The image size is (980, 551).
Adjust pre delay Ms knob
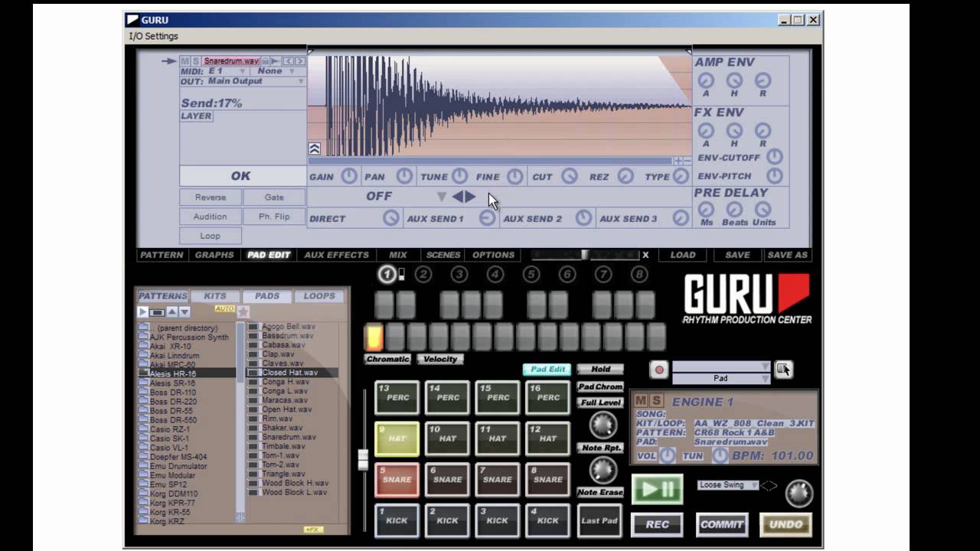(x=706, y=209)
